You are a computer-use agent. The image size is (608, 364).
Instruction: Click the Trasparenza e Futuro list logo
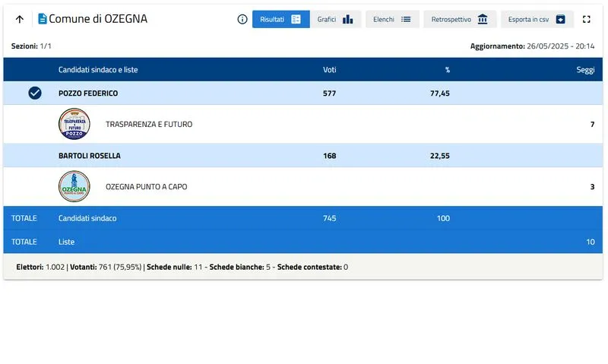click(74, 124)
